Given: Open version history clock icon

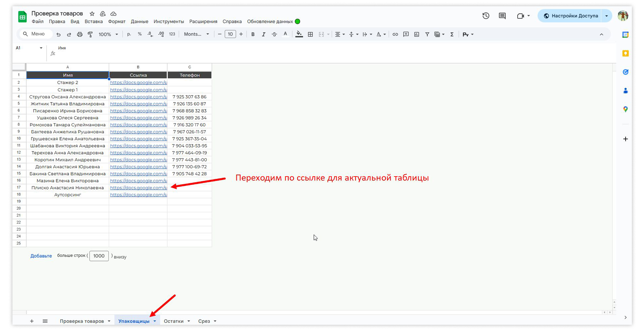Looking at the screenshot, I should pyautogui.click(x=486, y=16).
